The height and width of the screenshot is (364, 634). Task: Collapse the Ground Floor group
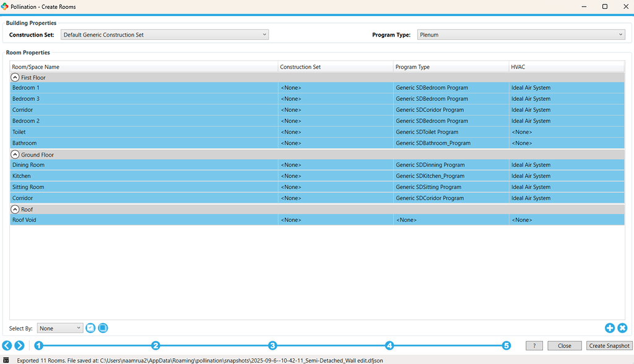[x=14, y=154]
